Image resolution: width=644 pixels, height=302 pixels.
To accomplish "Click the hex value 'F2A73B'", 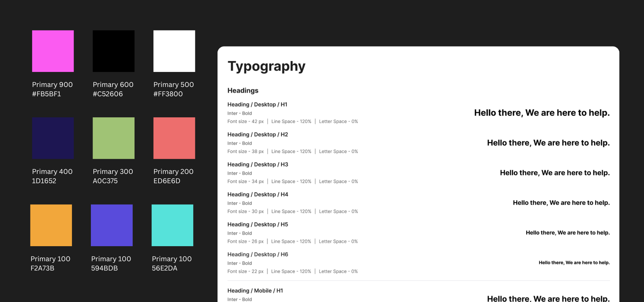I will (43, 268).
